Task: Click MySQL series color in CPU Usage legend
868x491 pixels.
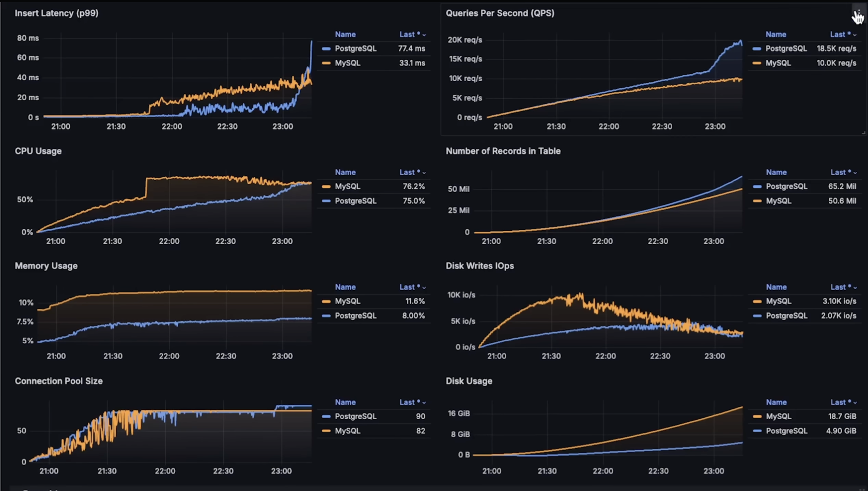Action: click(x=326, y=186)
